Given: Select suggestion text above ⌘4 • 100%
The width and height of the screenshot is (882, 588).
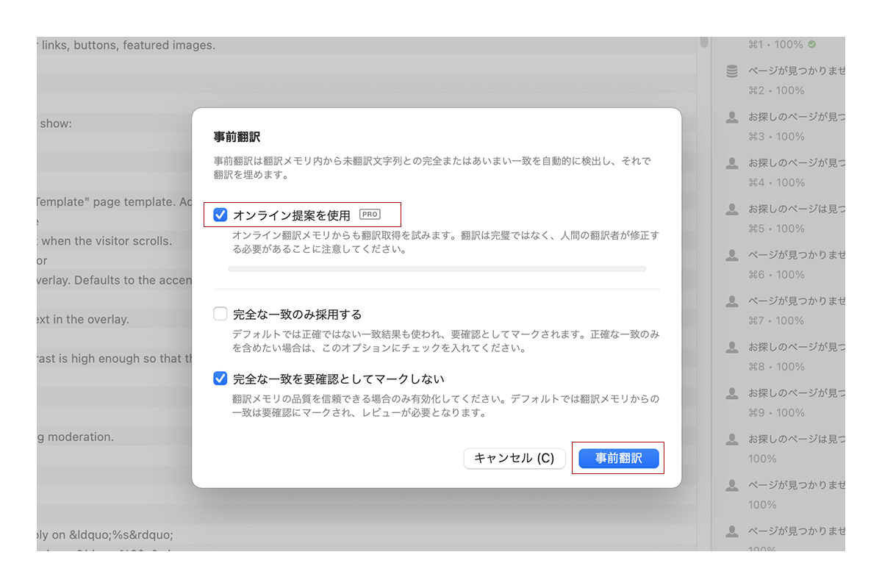Looking at the screenshot, I should tap(797, 163).
